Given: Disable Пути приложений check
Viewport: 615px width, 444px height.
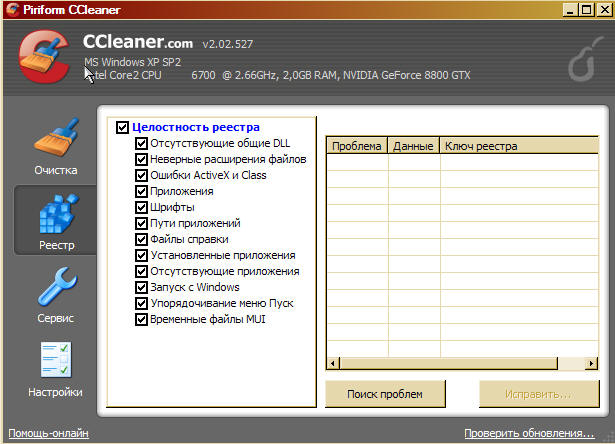Looking at the screenshot, I should click(x=141, y=223).
